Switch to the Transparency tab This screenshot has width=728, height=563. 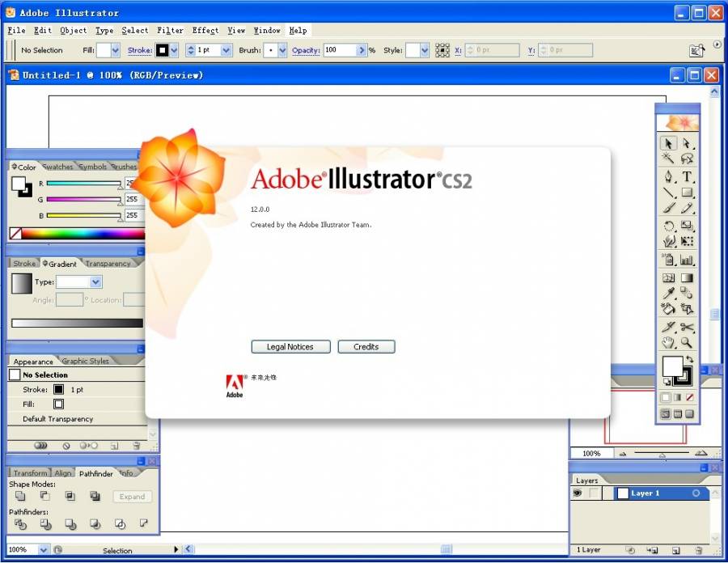click(x=108, y=264)
